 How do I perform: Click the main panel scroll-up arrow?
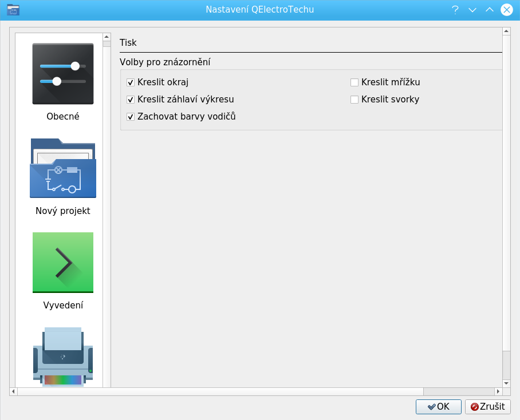click(506, 31)
